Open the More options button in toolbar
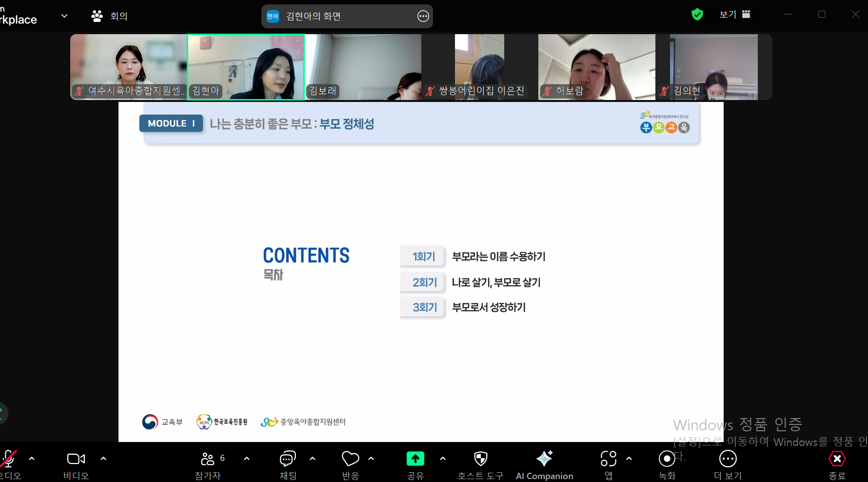This screenshot has height=482, width=868. (x=728, y=459)
